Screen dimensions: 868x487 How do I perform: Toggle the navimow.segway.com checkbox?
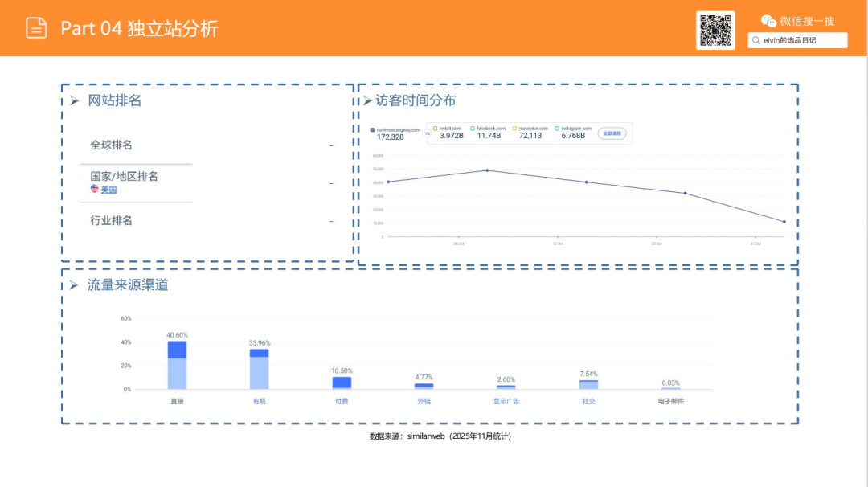click(x=372, y=129)
